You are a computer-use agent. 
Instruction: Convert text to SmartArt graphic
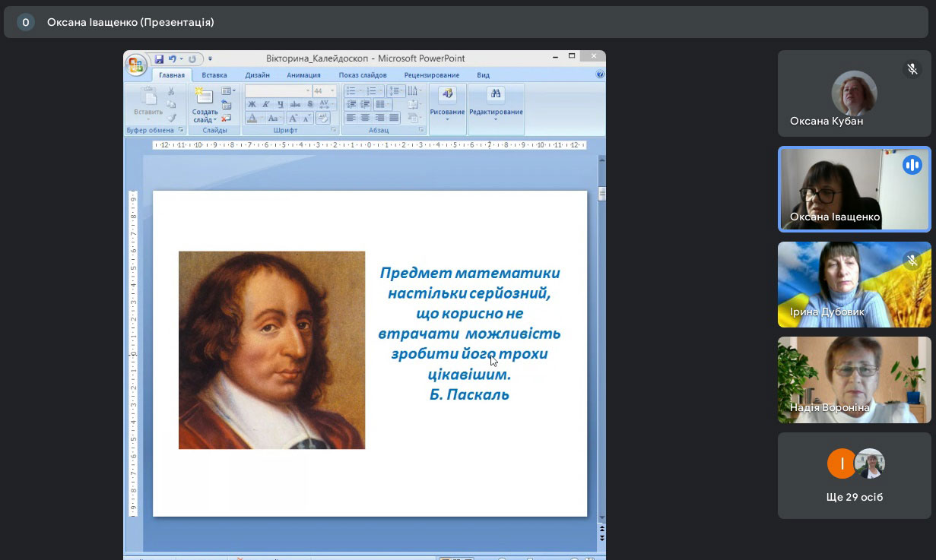[x=414, y=118]
